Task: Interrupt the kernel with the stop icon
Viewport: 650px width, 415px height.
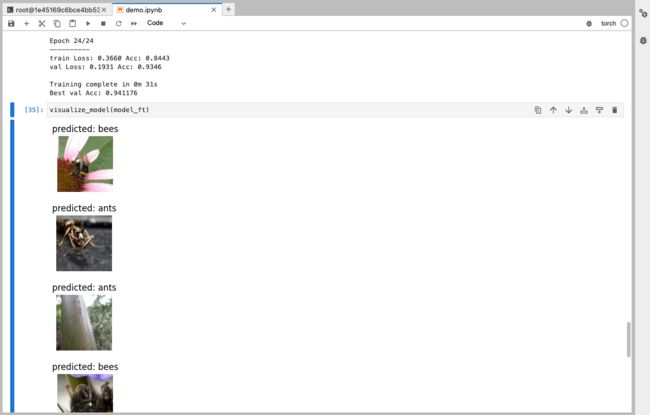Action: tap(103, 24)
